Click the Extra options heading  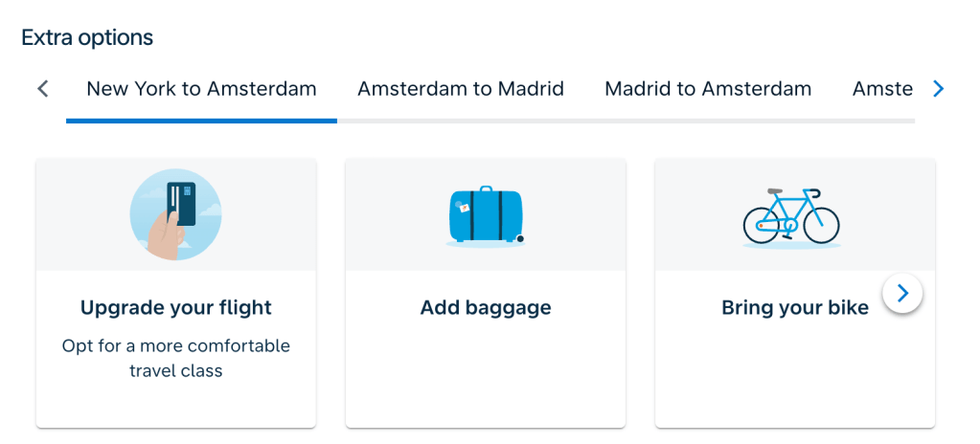click(x=87, y=37)
